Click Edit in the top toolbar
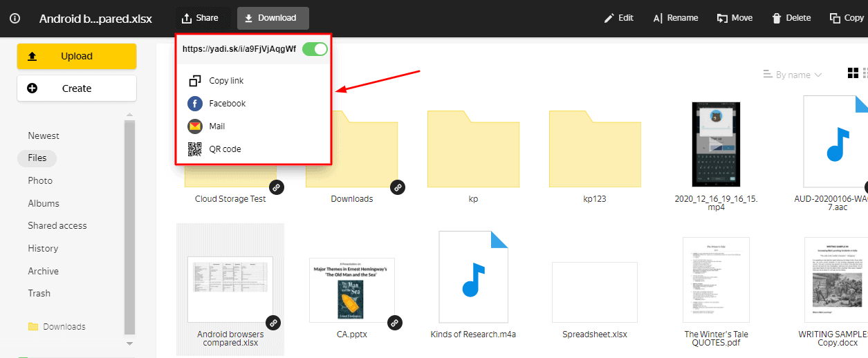The height and width of the screenshot is (358, 868). pyautogui.click(x=618, y=18)
